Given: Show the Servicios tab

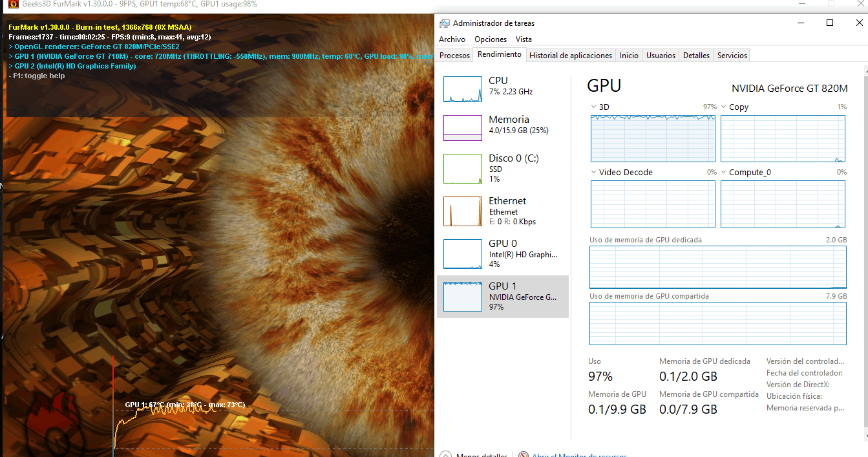Looking at the screenshot, I should [732, 56].
